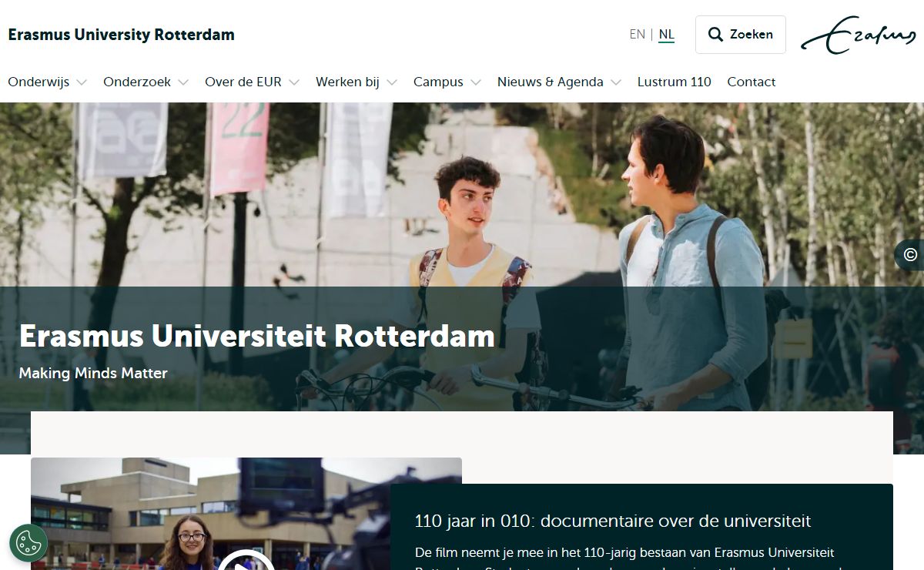
Task: Expand the Onderzoek menu chevron
Action: [183, 82]
